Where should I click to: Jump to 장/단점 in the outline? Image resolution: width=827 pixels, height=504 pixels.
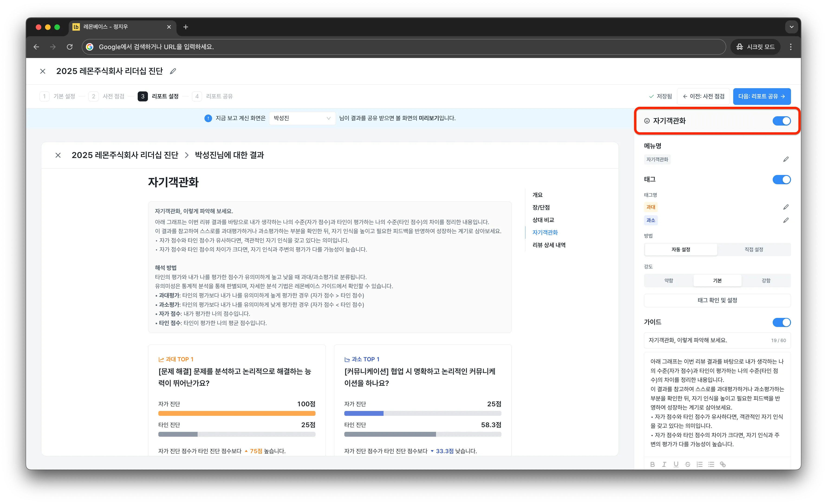[541, 207]
